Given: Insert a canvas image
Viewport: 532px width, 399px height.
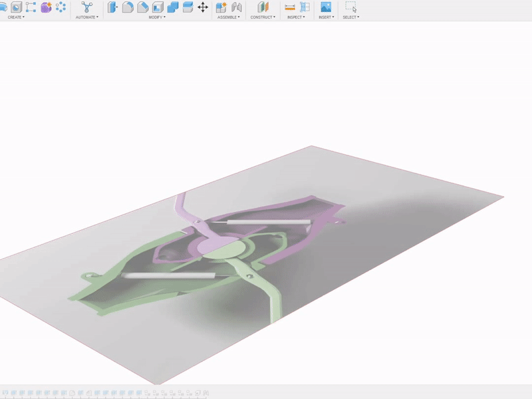Looking at the screenshot, I should click(x=325, y=8).
